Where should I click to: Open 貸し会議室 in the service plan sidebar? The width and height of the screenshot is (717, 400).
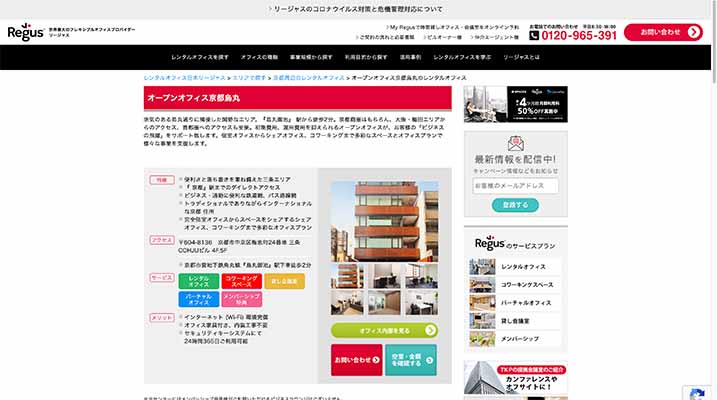click(x=515, y=321)
